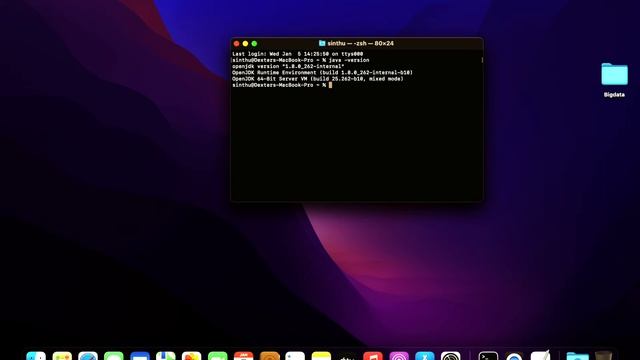Launch Music from the Dock
The image size is (640, 360).
click(373, 356)
